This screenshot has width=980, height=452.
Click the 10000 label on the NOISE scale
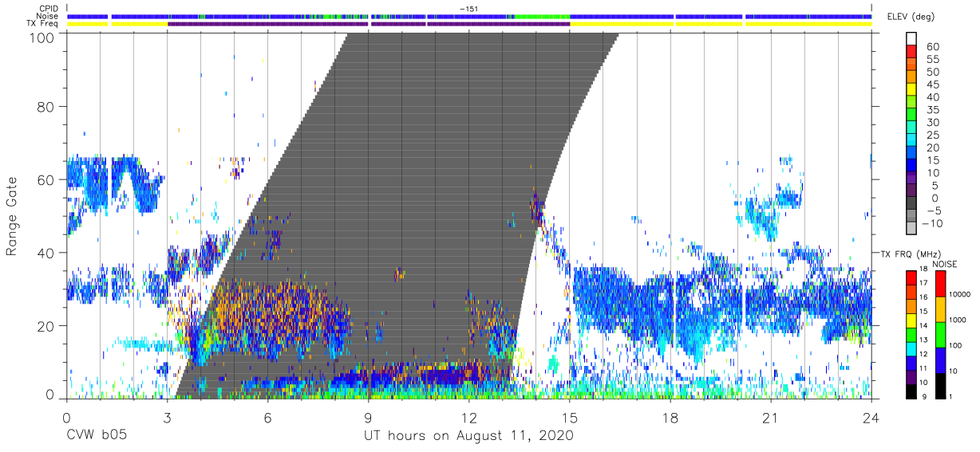(x=960, y=294)
